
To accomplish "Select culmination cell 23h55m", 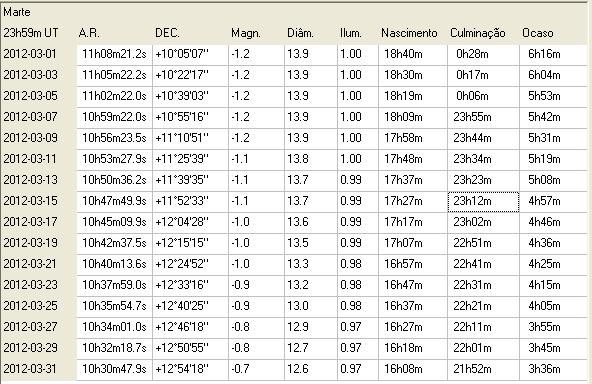I will 483,117.
